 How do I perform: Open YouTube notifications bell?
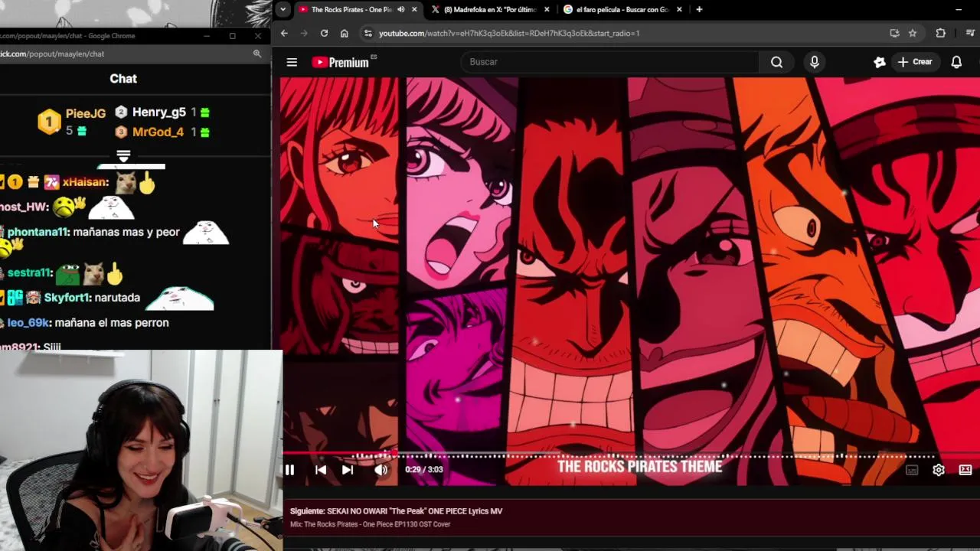tap(956, 62)
